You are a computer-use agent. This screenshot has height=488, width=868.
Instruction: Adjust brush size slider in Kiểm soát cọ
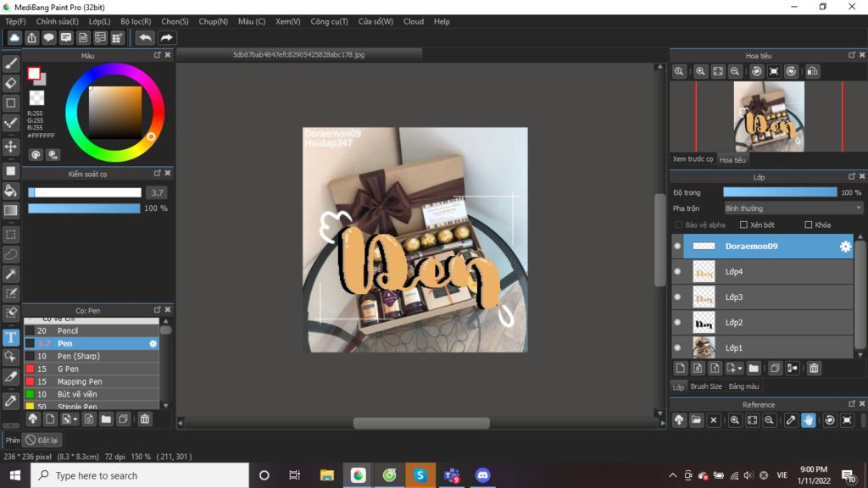[x=85, y=192]
